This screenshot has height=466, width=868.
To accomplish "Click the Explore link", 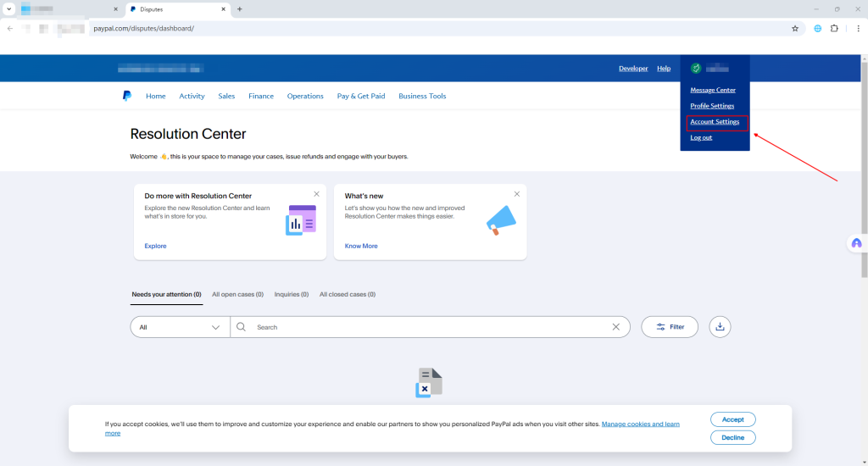I will [156, 246].
